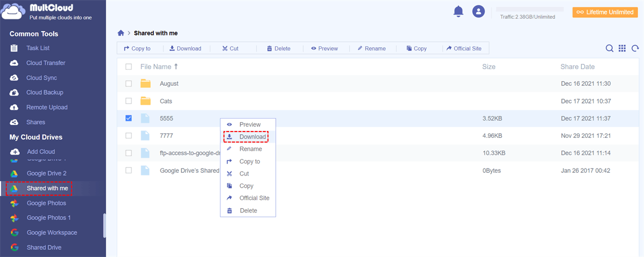The image size is (644, 257).
Task: Check the Cats folder checkbox
Action: click(128, 101)
